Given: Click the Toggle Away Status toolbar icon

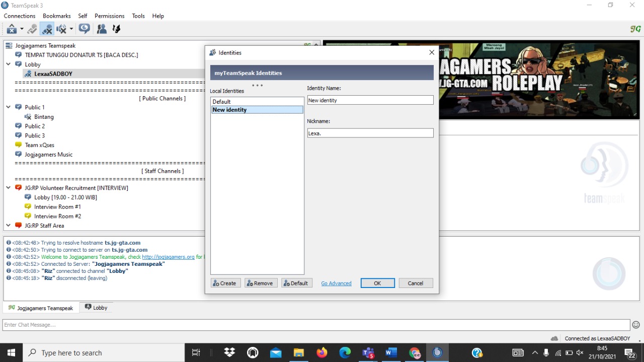Looking at the screenshot, I should click(x=32, y=29).
